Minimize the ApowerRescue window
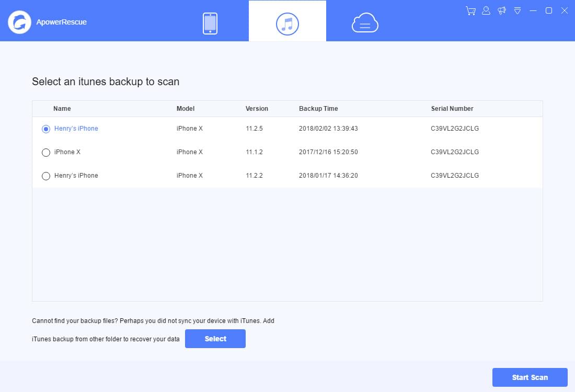Viewport: 575px width, 392px height. click(x=533, y=10)
